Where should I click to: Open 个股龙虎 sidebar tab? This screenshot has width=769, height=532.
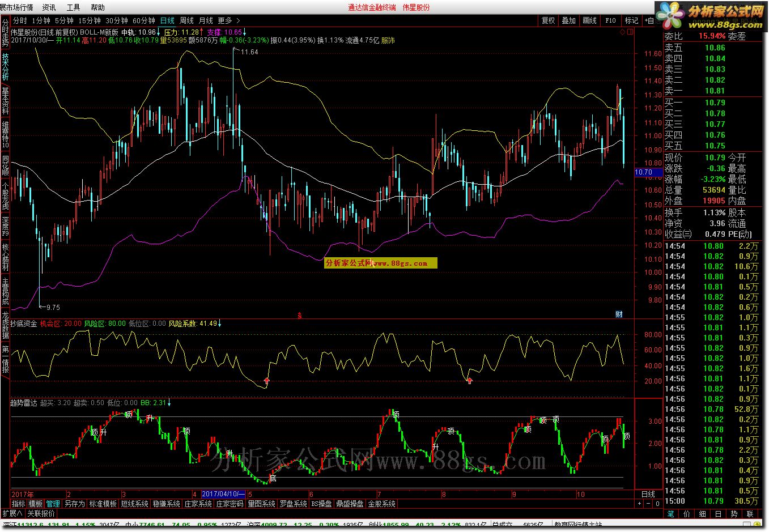(x=5, y=196)
